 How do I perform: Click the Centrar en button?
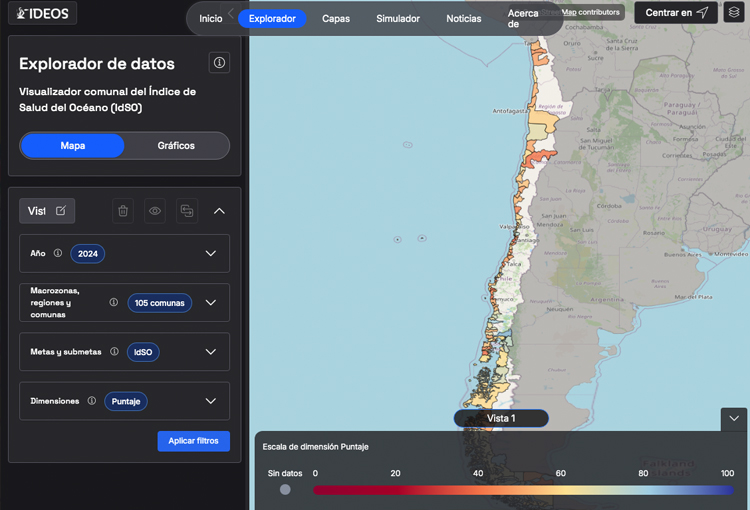(x=676, y=12)
